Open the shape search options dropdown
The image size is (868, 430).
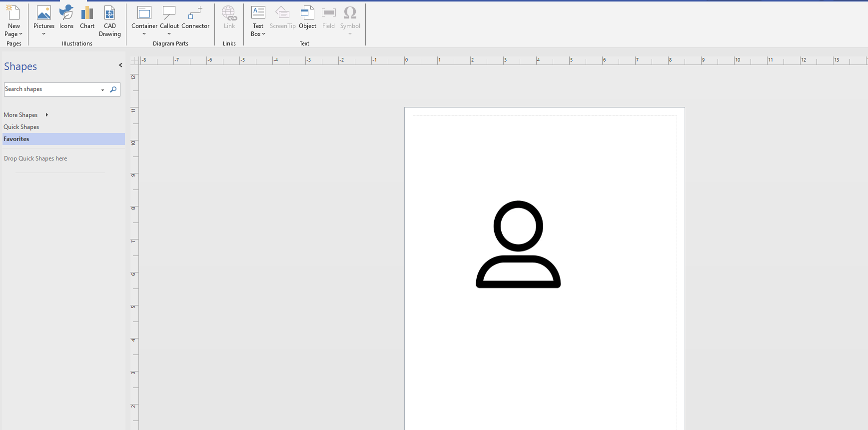103,89
